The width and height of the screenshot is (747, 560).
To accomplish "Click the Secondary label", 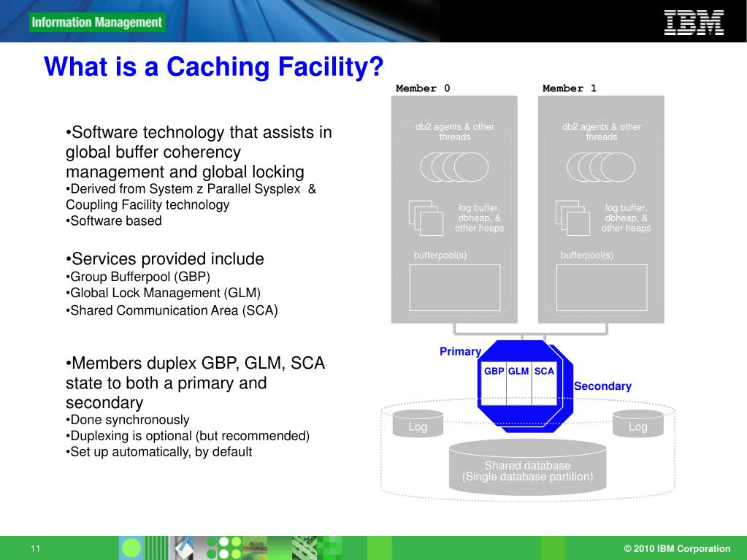I will pyautogui.click(x=602, y=386).
